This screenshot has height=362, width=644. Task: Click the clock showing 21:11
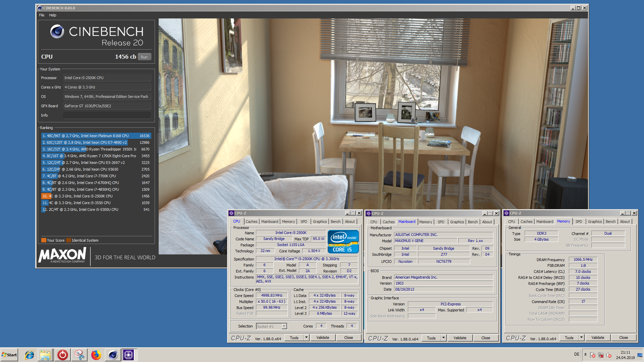point(625,352)
